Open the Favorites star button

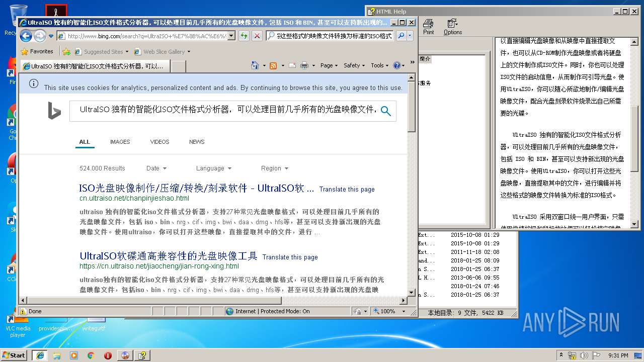[37, 51]
